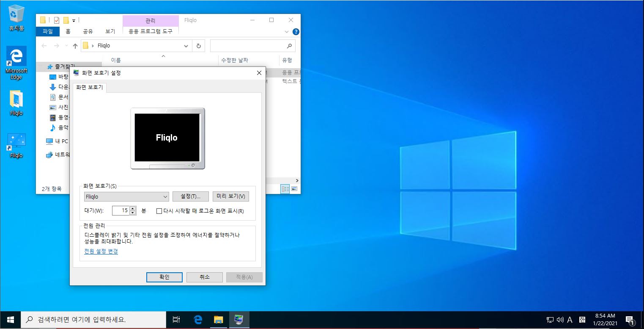
Task: Click the screen saver settings taskbar icon
Action: (x=239, y=320)
